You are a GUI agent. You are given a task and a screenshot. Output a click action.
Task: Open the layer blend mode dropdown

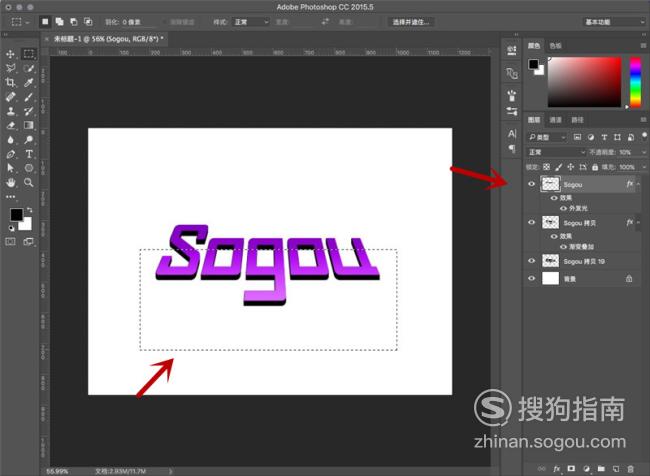[556, 152]
